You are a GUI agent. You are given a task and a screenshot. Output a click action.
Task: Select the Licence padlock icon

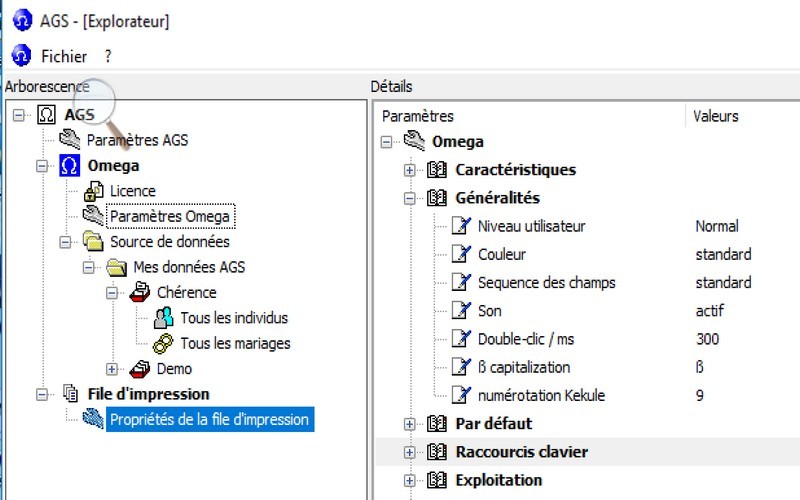[x=93, y=191]
